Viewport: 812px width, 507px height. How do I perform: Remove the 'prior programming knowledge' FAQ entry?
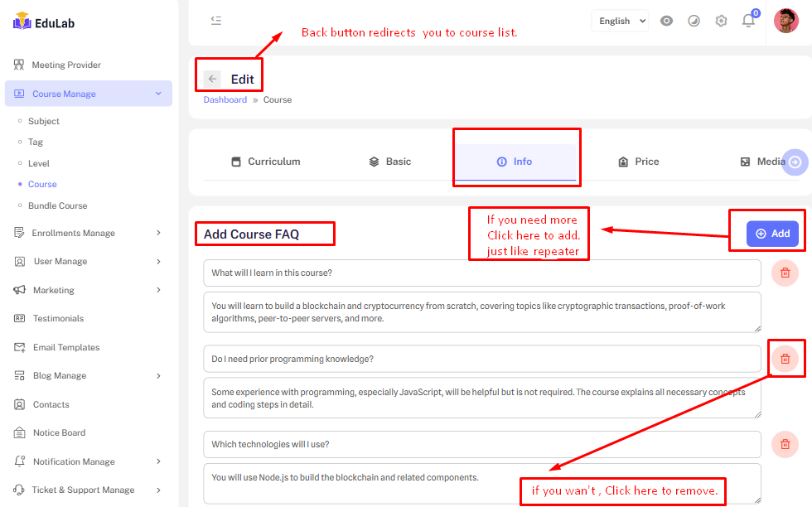pos(785,359)
